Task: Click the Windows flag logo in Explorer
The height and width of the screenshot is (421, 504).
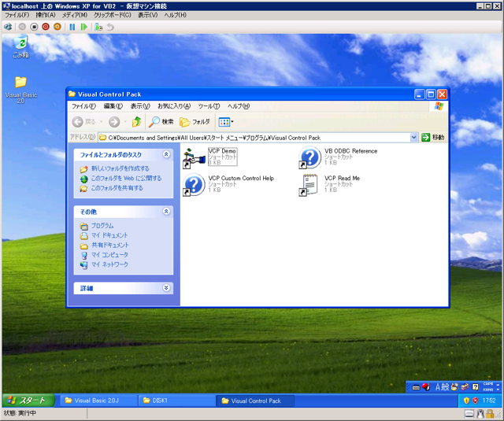Action: click(x=439, y=106)
